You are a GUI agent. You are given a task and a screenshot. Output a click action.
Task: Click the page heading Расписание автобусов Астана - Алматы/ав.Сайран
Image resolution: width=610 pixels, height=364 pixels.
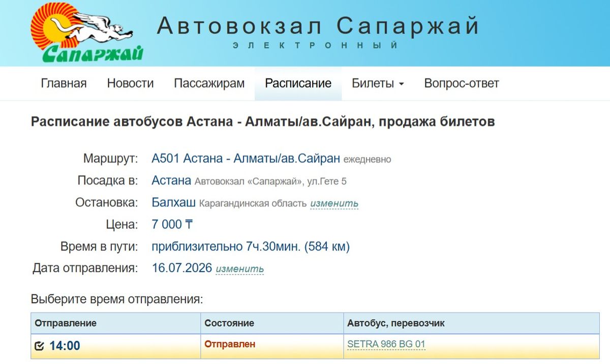263,122
